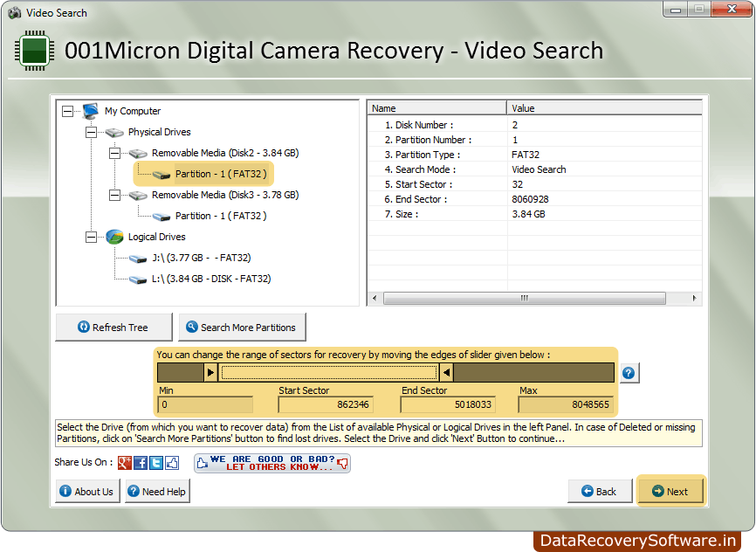Select logical drive L:\ (3.84 GB - DISK)
This screenshot has height=552, width=756.
[211, 279]
